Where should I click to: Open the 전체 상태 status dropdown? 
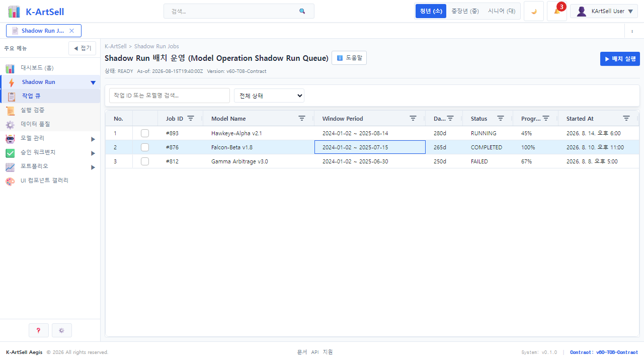tap(269, 96)
